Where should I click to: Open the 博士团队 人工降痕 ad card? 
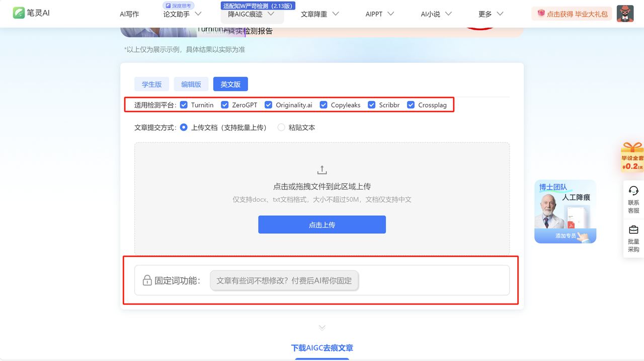(565, 212)
